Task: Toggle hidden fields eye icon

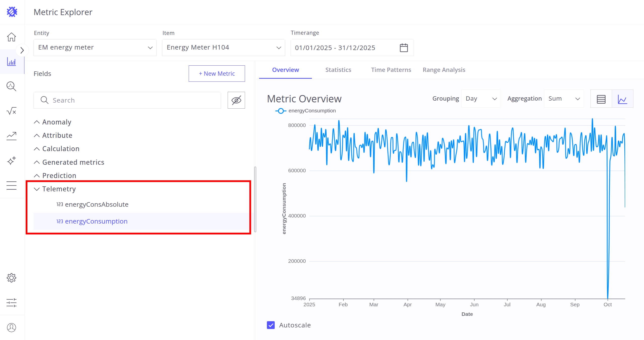Action: (x=236, y=100)
